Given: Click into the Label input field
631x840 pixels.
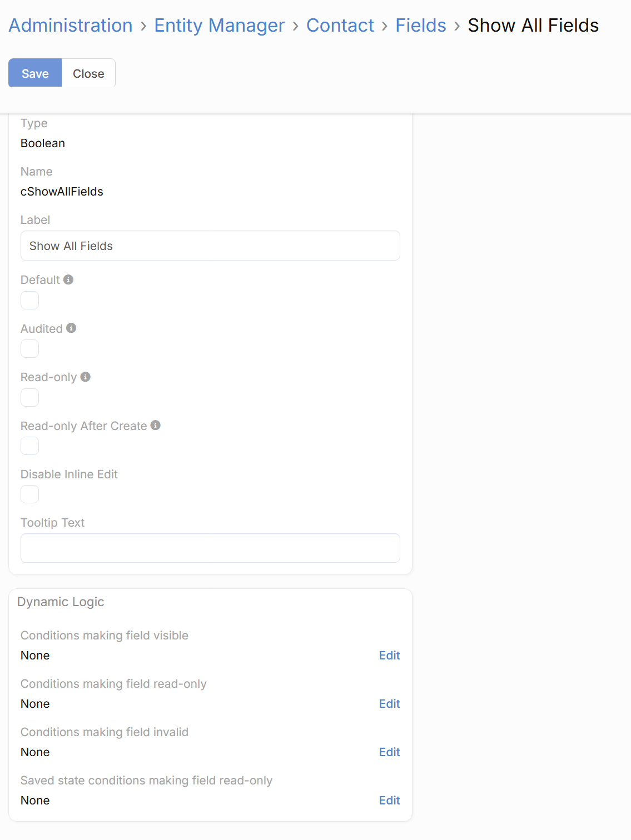Looking at the screenshot, I should click(x=210, y=246).
